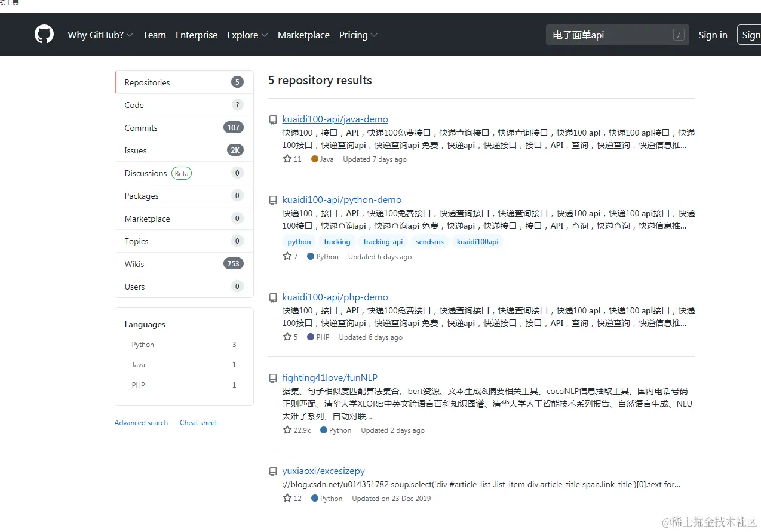This screenshot has width=761, height=532.
Task: Click the Java language label under java-demo
Action: 323,159
